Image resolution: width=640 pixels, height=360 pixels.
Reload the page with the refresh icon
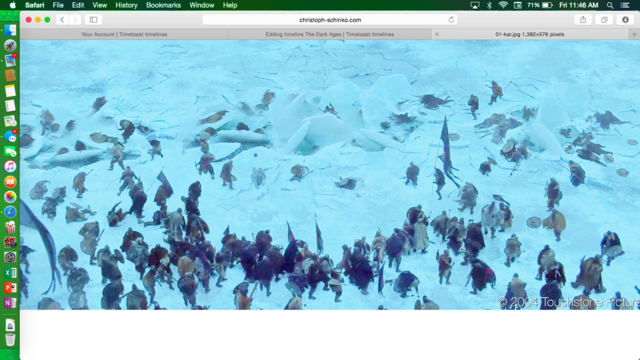click(x=451, y=20)
